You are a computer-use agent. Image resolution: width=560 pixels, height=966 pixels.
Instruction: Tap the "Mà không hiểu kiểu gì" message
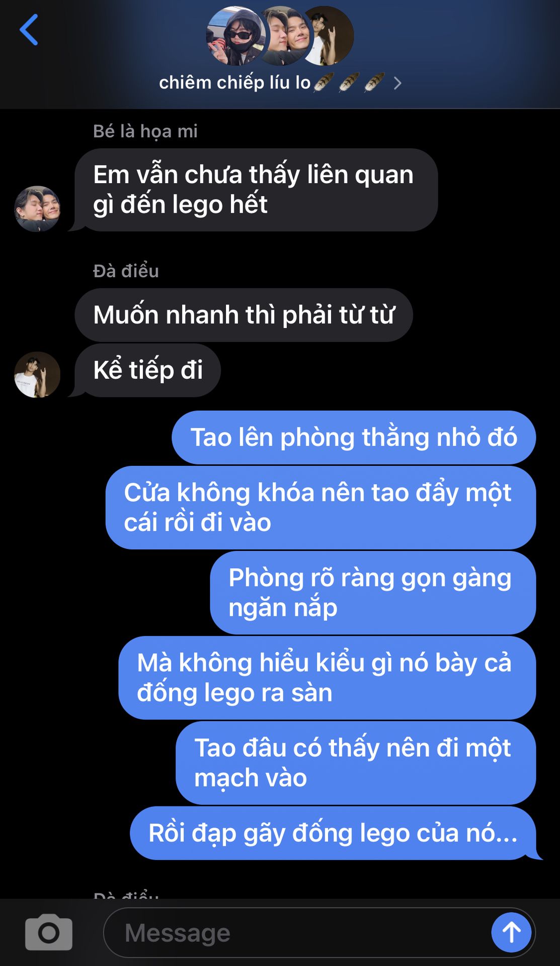pyautogui.click(x=327, y=678)
